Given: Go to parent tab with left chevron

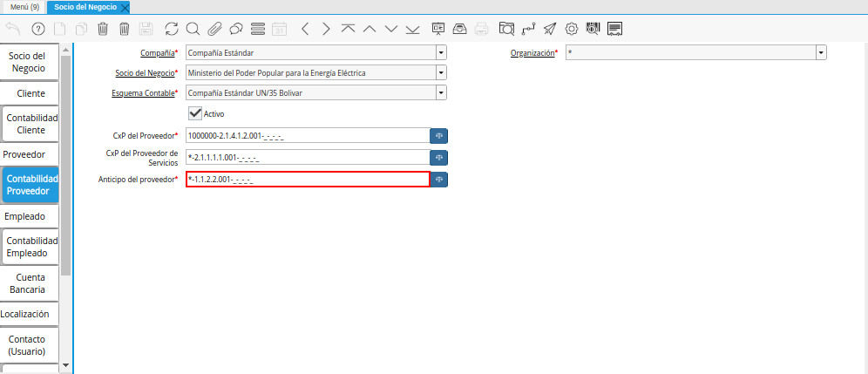Looking at the screenshot, I should point(305,29).
